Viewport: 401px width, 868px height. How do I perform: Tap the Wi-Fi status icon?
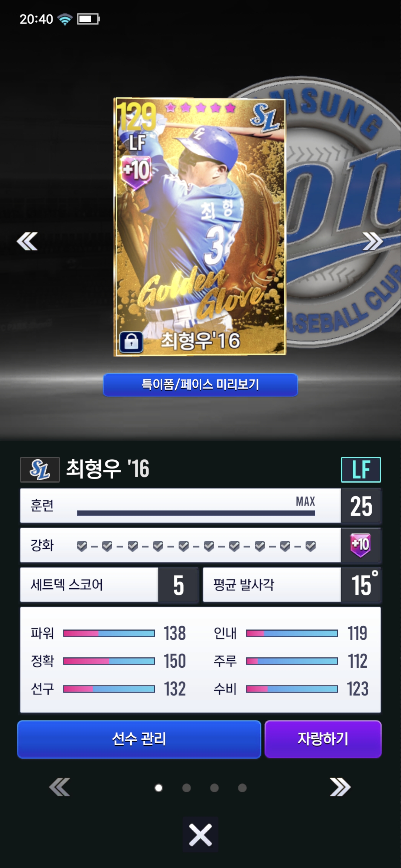click(65, 19)
